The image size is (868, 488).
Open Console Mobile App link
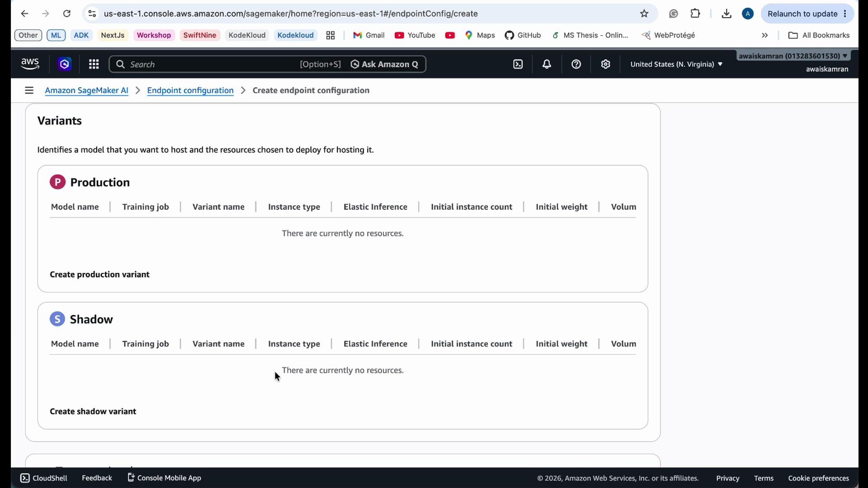tap(165, 478)
